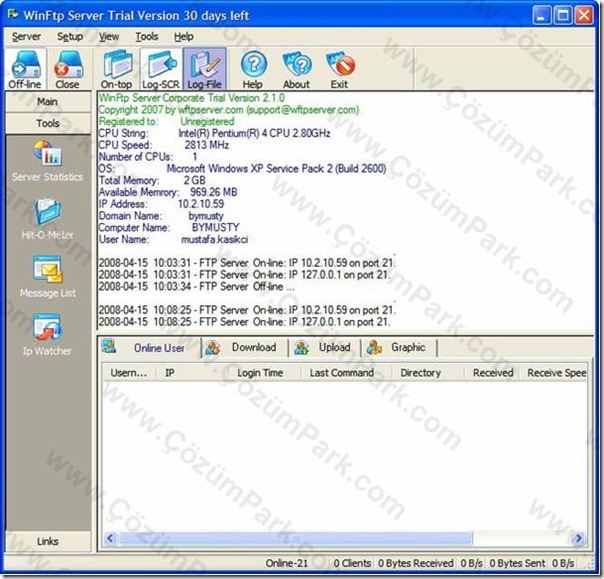Sort by the Directory column header
The width and height of the screenshot is (604, 579).
(428, 373)
